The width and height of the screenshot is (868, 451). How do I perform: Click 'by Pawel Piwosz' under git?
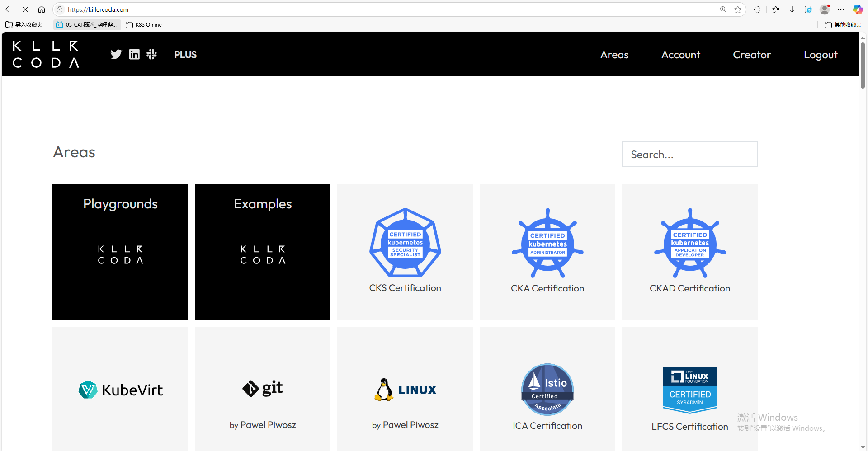tap(263, 425)
